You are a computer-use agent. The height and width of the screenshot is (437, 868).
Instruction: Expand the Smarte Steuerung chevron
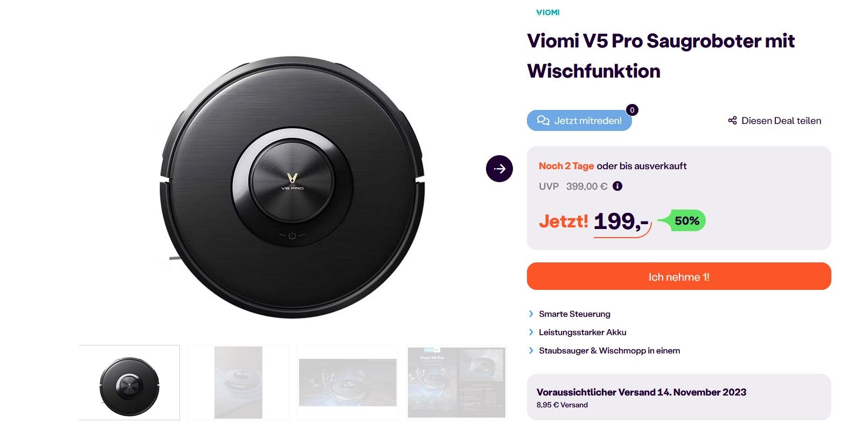click(x=531, y=314)
